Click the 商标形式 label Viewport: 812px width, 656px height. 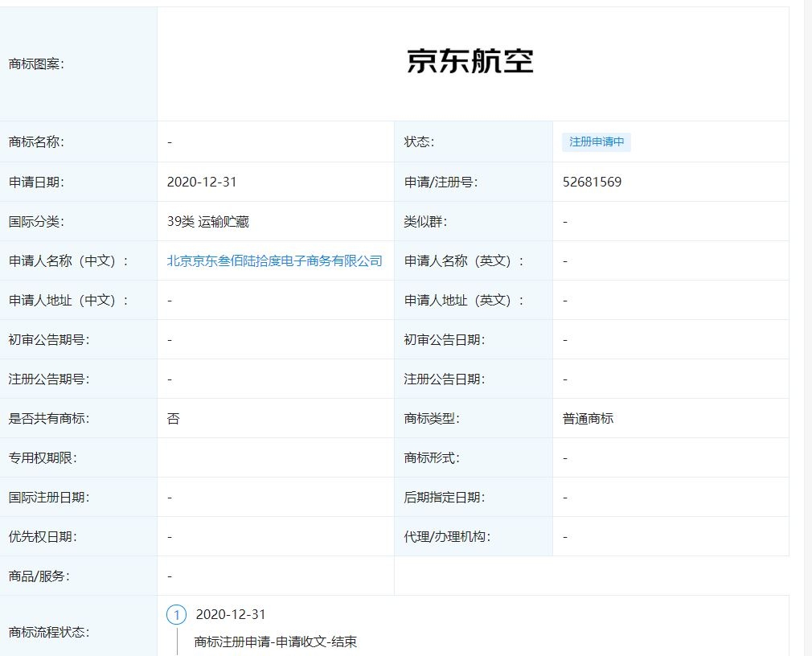432,457
